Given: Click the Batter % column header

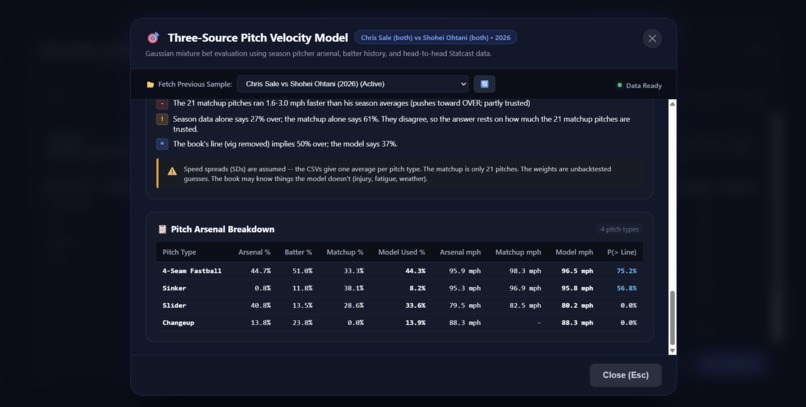Looking at the screenshot, I should click(x=298, y=252).
